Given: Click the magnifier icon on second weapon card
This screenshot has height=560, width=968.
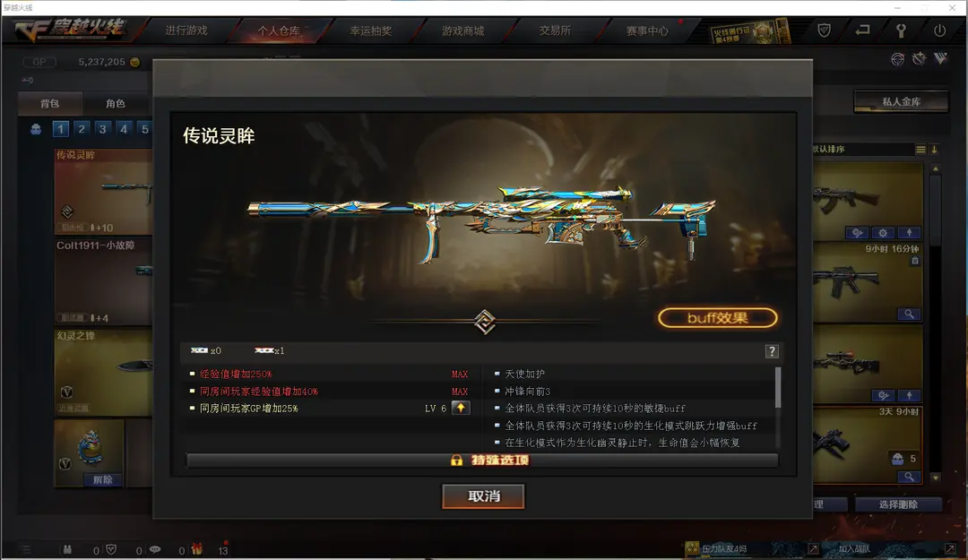Looking at the screenshot, I should coord(909,314).
